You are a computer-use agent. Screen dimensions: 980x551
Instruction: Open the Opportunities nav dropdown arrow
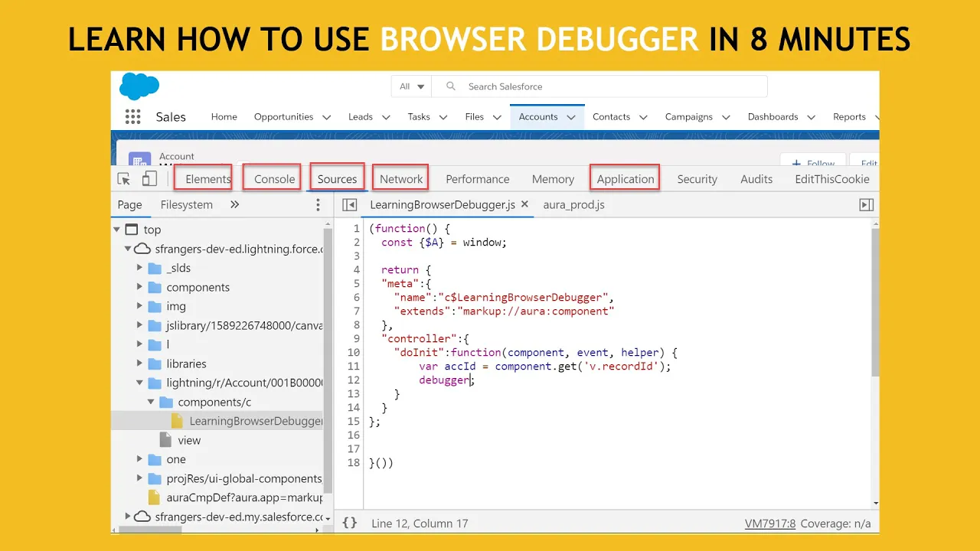[x=327, y=117]
